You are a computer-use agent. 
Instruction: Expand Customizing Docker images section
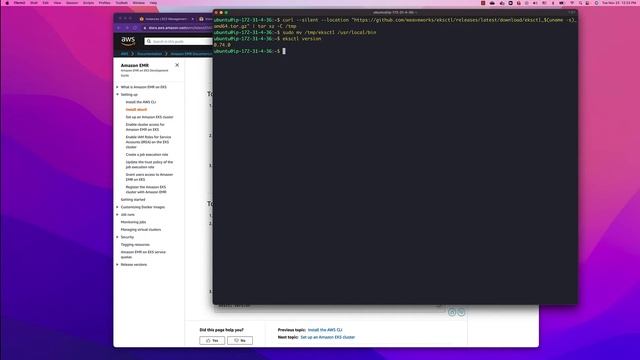pyautogui.click(x=118, y=207)
